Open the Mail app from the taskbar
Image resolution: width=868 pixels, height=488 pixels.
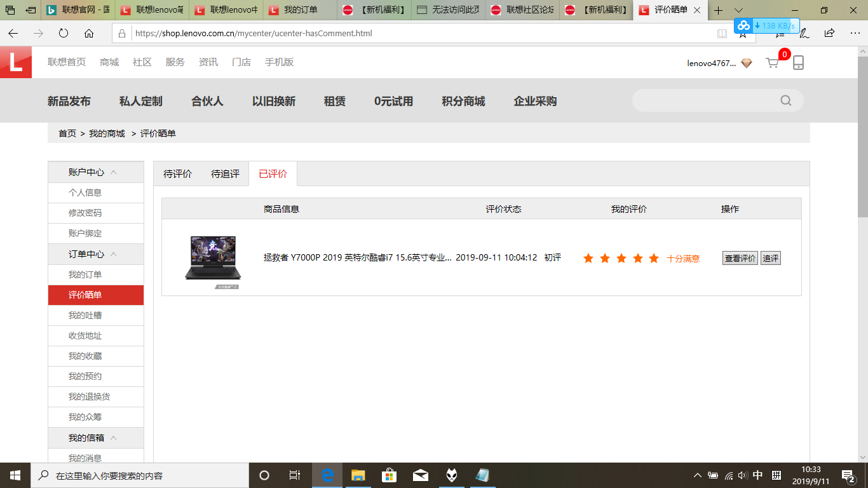(420, 475)
